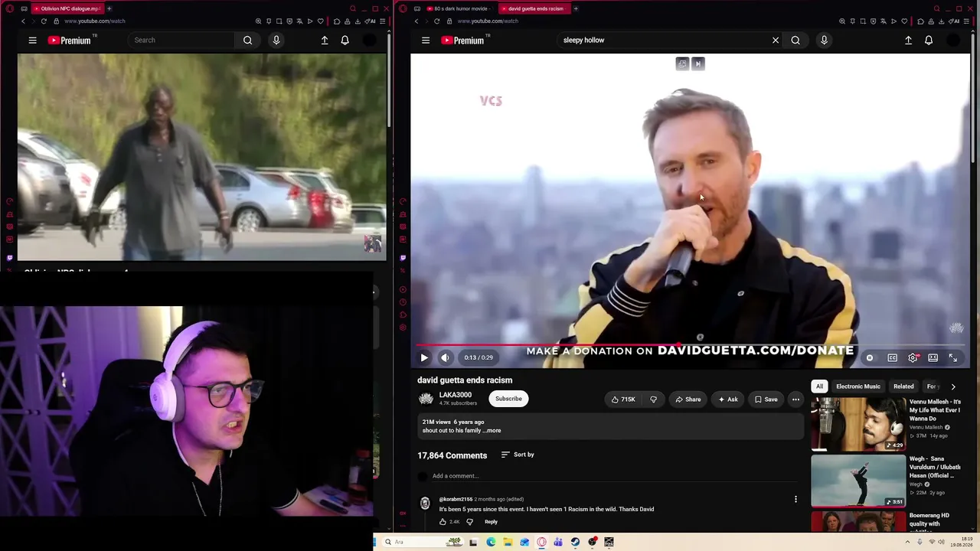Open notifications bell in left YouTube window
Screen dimensions: 980x551
click(x=345, y=41)
